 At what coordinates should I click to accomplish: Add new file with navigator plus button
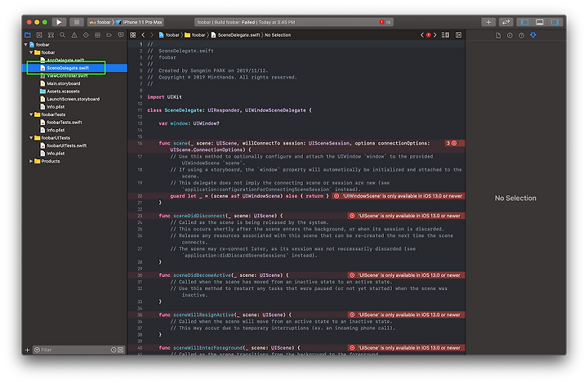(27, 350)
